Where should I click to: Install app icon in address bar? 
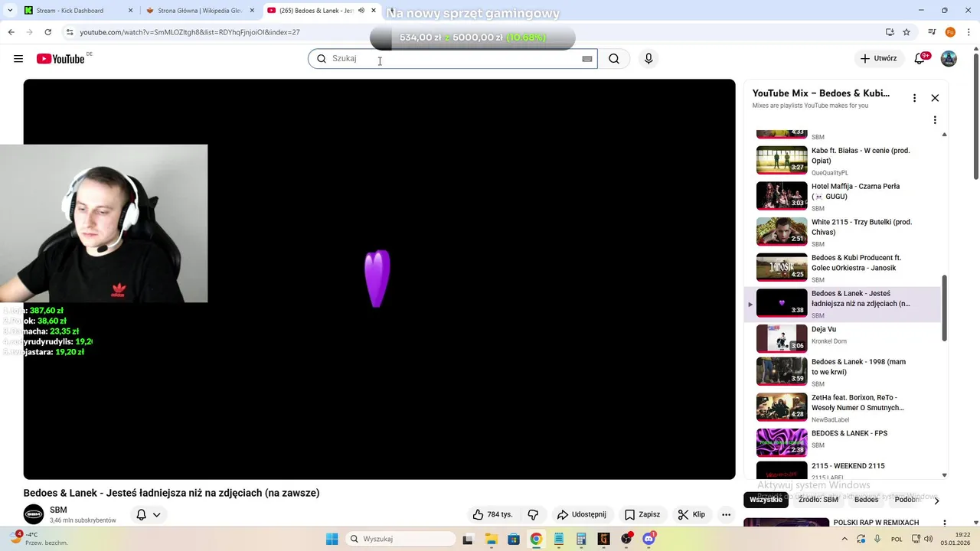click(890, 32)
